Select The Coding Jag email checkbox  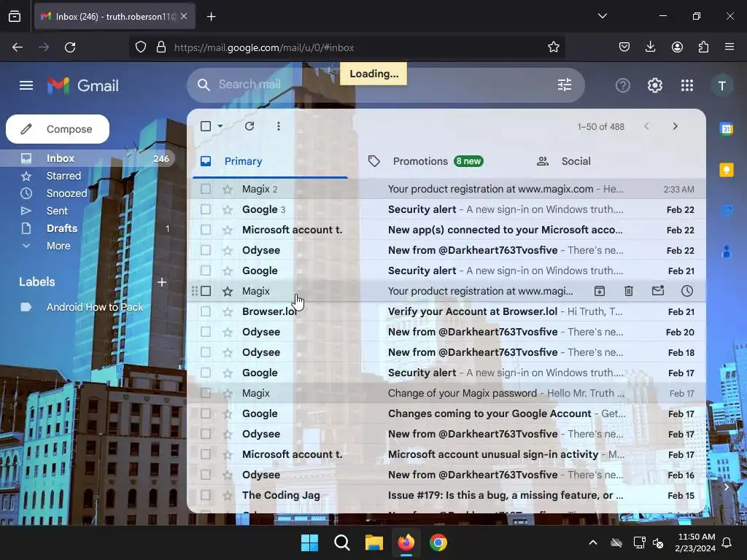[206, 495]
